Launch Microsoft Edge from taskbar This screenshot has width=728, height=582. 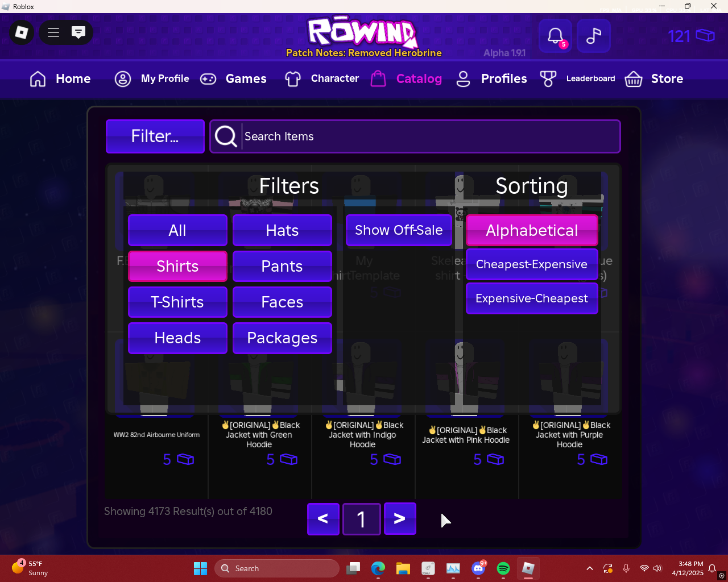point(378,568)
